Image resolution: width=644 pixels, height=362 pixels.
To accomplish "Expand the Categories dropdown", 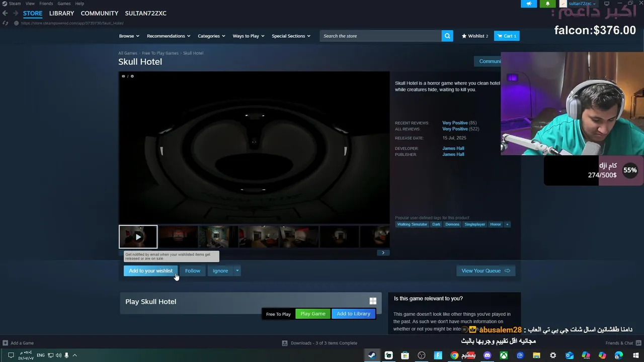I will click(211, 36).
